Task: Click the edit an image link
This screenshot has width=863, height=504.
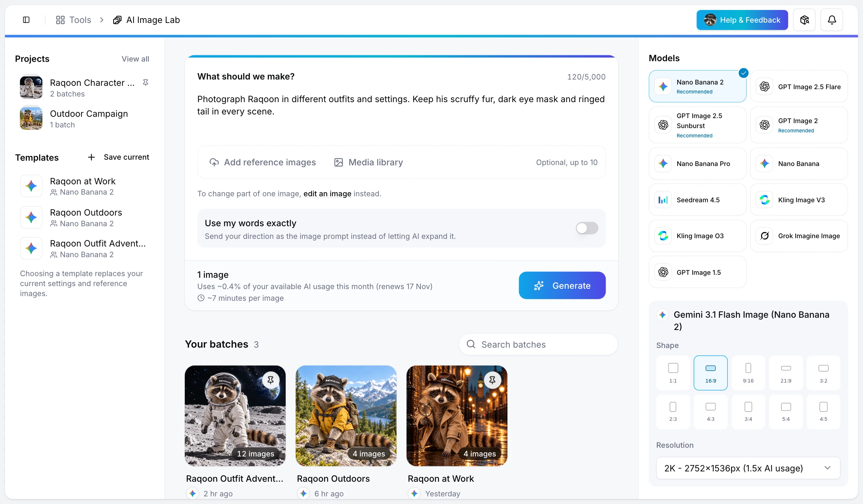Action: pos(327,194)
